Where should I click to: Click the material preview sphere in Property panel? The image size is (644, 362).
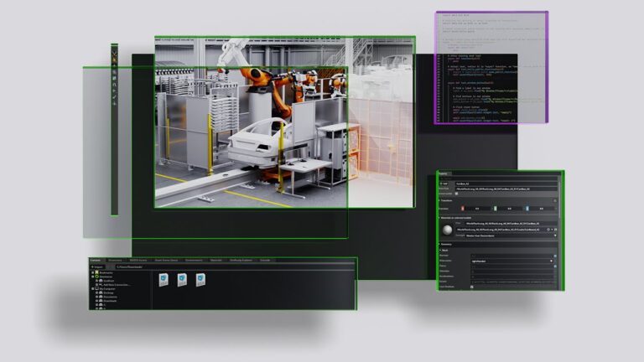[447, 229]
